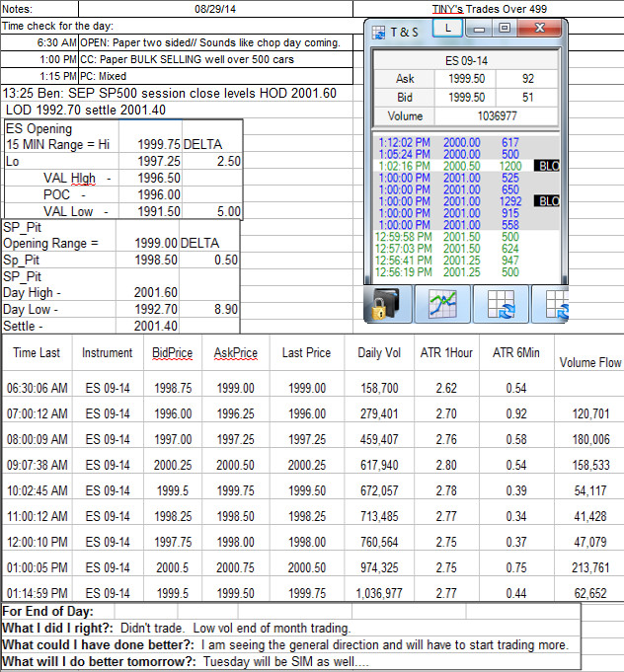This screenshot has height=672, width=624.
Task: Click the Volume value 1036977
Action: (497, 115)
